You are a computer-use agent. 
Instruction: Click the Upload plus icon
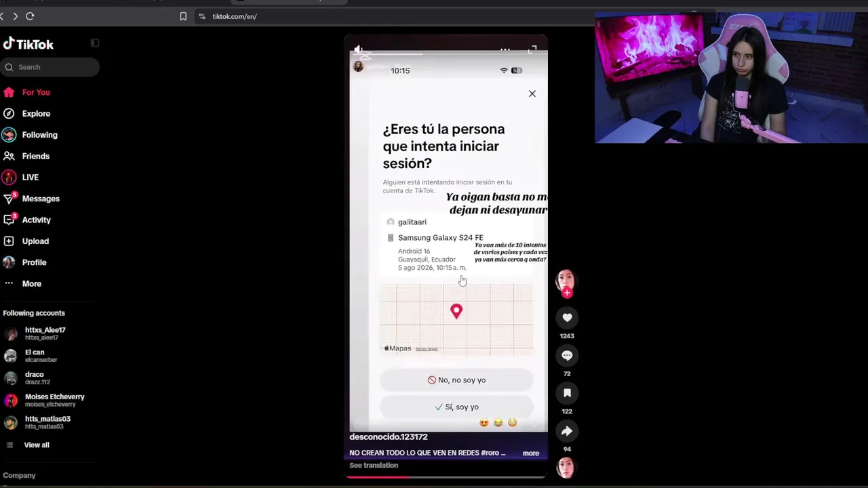pyautogui.click(x=9, y=241)
